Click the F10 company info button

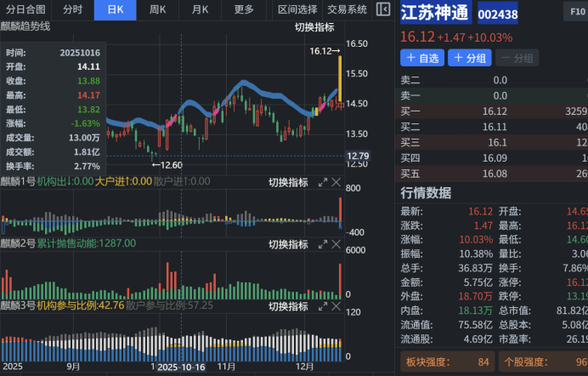574,14
